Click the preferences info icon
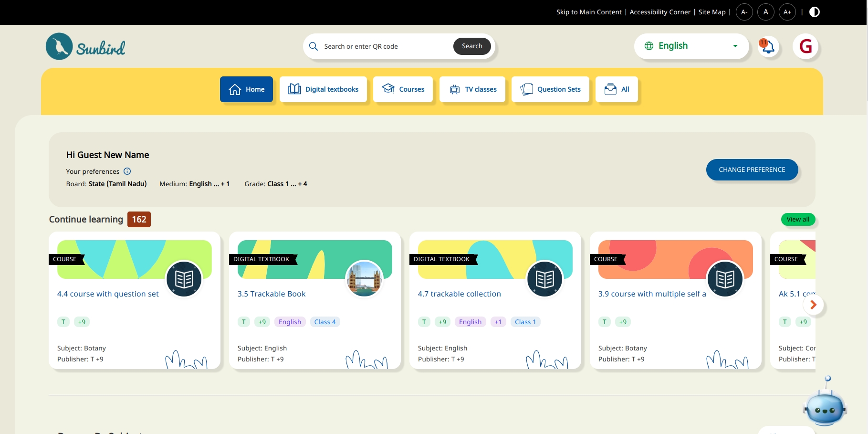This screenshot has width=868, height=434. coord(127,171)
